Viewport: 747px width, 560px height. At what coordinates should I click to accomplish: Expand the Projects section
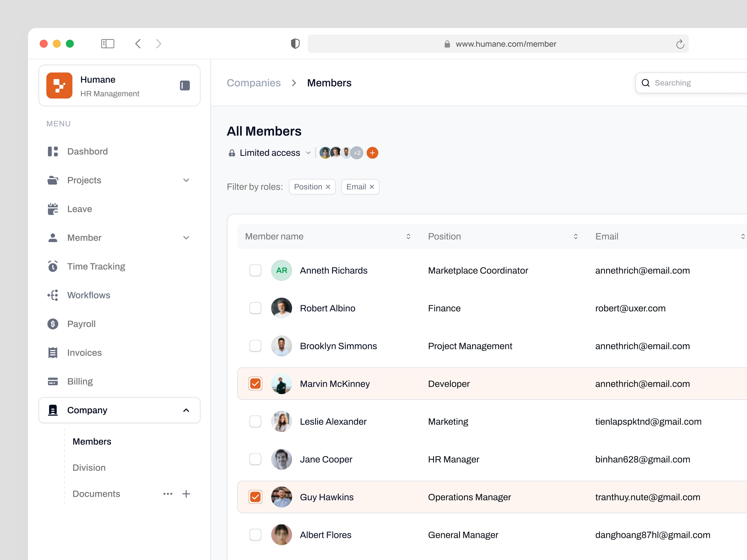tap(186, 180)
